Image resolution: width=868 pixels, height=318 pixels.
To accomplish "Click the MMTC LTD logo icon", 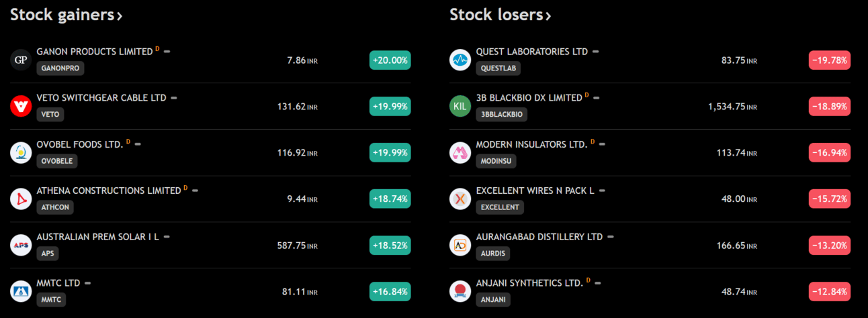I will click(x=21, y=291).
